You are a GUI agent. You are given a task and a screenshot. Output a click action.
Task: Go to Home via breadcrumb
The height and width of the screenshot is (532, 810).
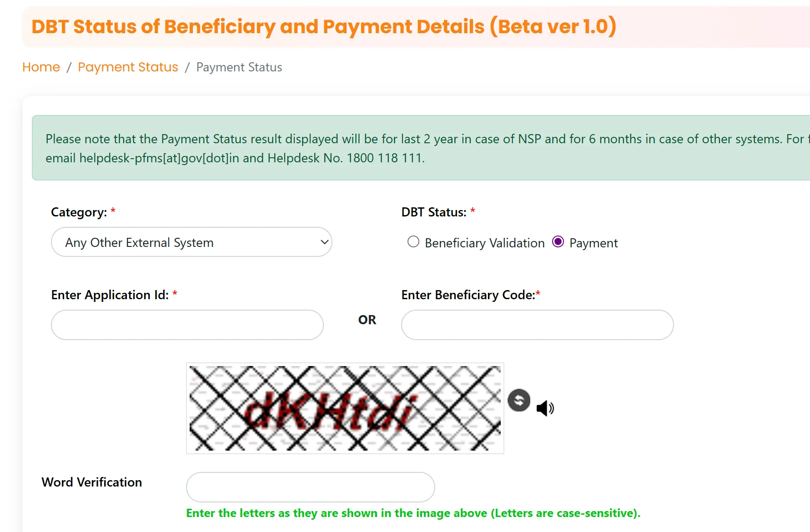41,67
